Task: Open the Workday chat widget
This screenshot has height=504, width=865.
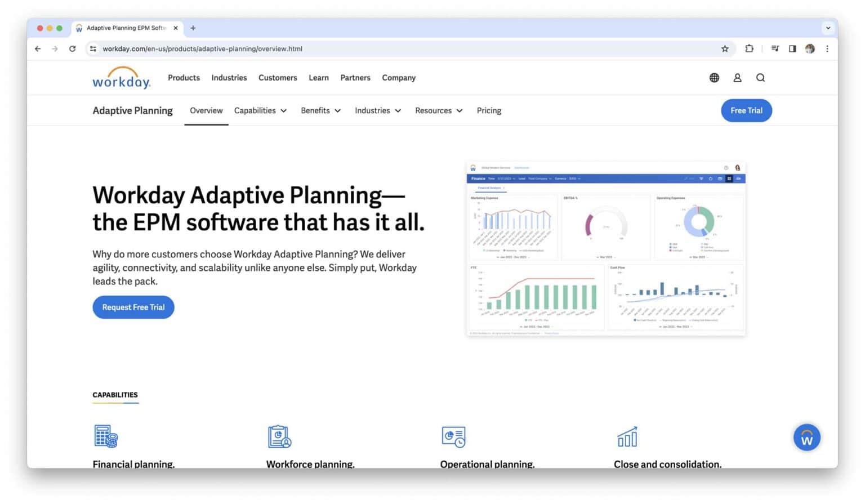Action: (x=806, y=438)
